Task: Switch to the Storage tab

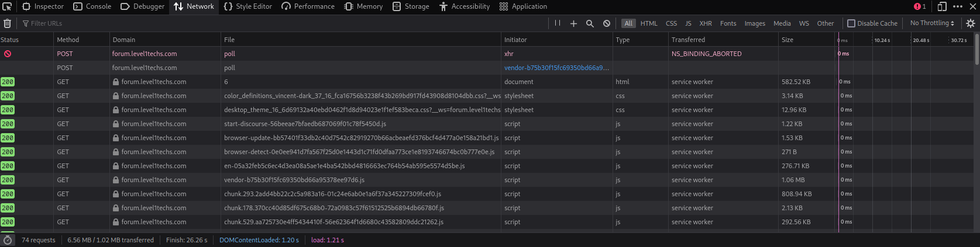Action: click(x=411, y=6)
